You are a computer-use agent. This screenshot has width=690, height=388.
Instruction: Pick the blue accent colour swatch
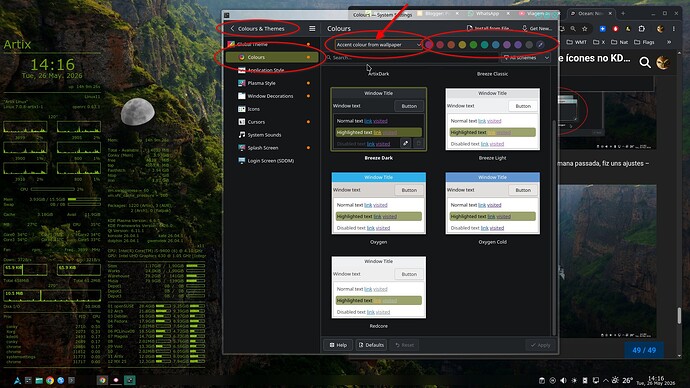495,44
